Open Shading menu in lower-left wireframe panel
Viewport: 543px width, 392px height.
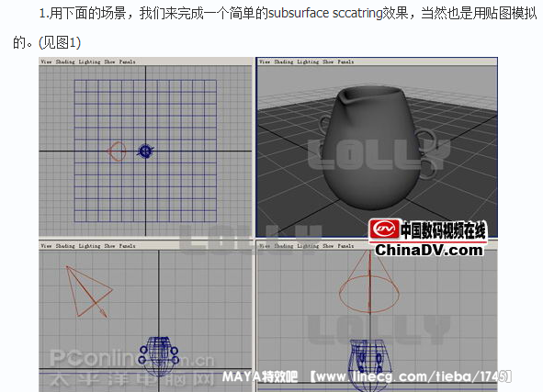pos(65,246)
